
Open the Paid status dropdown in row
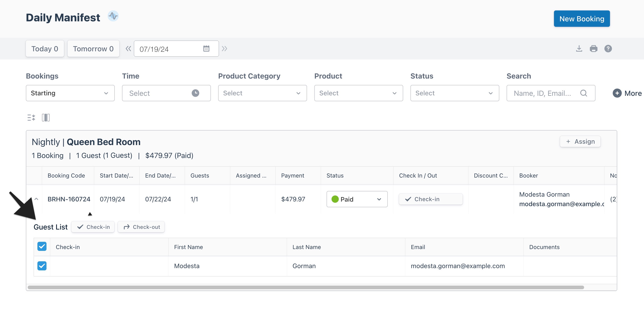pyautogui.click(x=357, y=199)
